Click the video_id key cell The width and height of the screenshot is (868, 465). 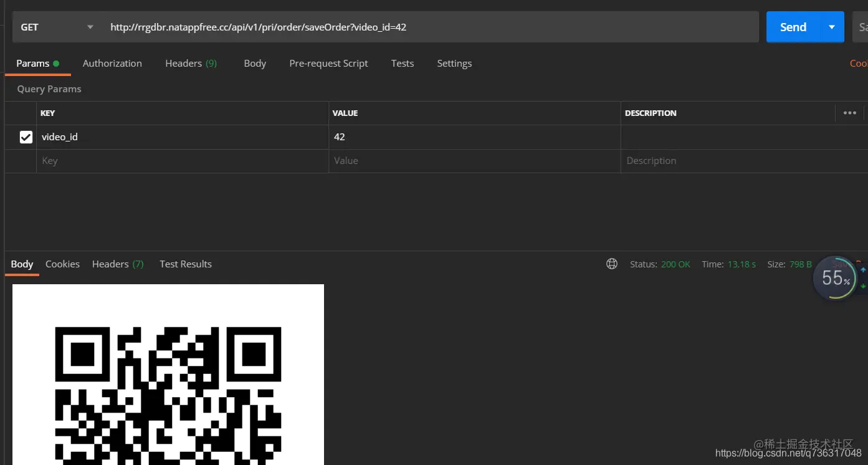[183, 137]
